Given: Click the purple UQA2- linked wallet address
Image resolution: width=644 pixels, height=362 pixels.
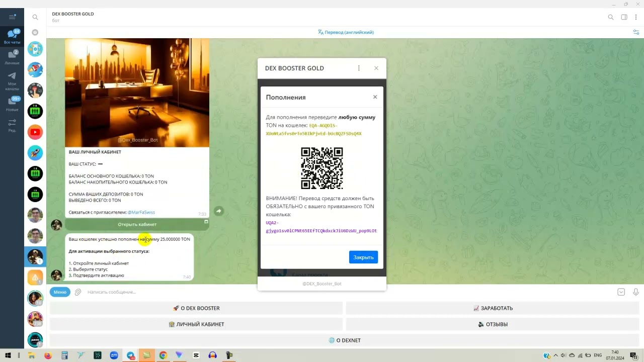Looking at the screenshot, I should 321,227.
